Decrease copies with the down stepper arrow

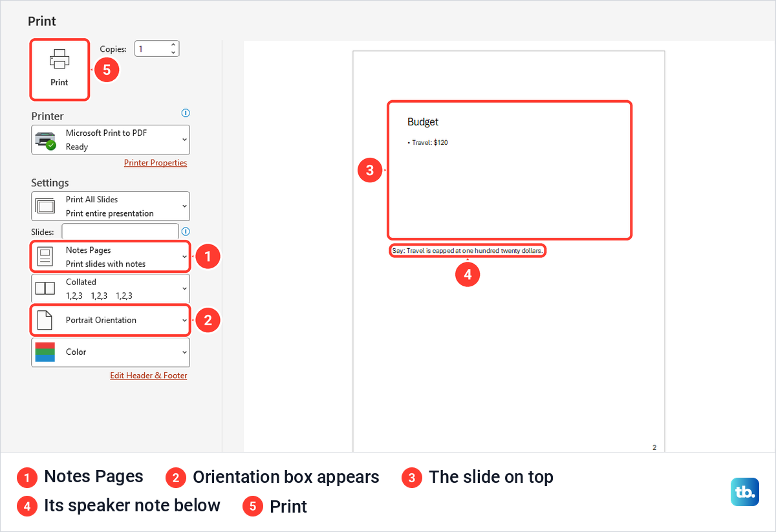[x=173, y=52]
